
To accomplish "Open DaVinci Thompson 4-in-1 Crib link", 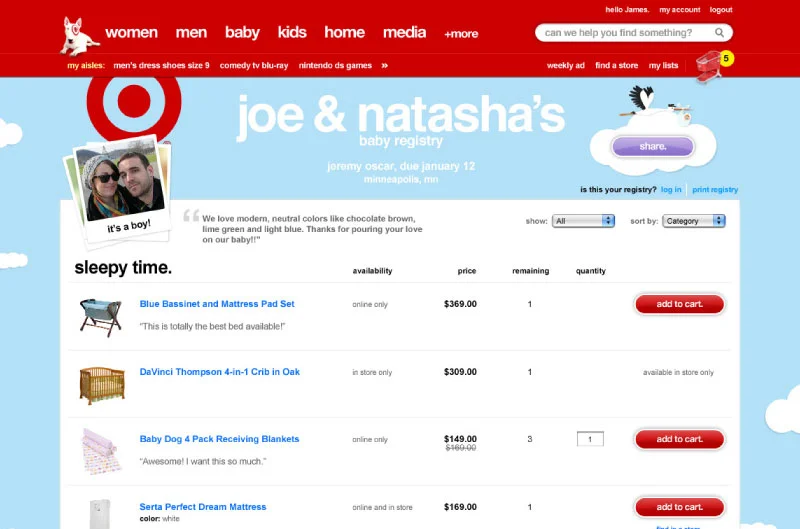I will [x=219, y=372].
